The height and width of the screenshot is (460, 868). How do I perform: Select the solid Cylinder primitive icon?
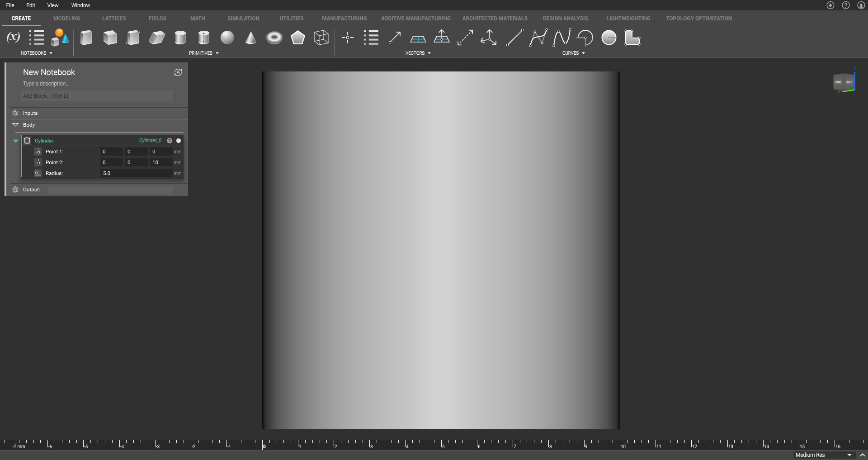tap(180, 38)
